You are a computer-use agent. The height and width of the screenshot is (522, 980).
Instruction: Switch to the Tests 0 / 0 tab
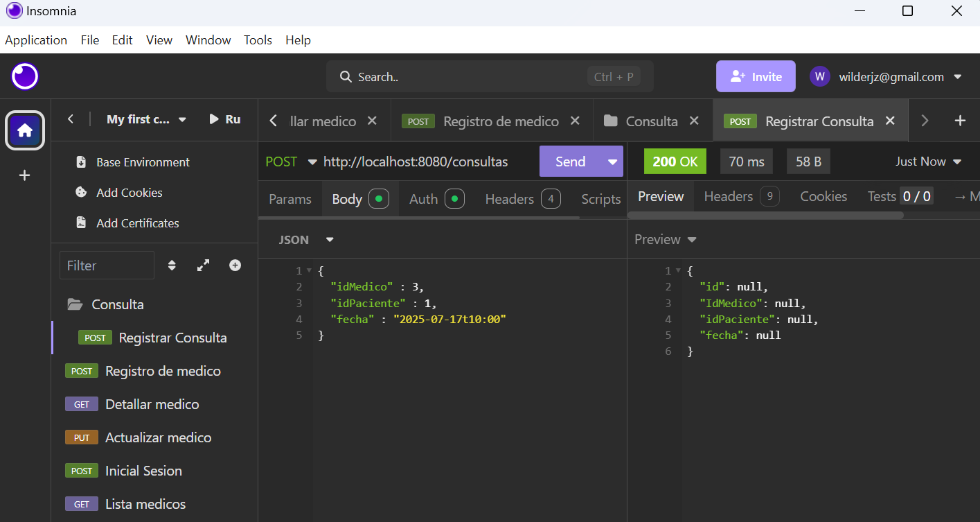click(x=900, y=196)
